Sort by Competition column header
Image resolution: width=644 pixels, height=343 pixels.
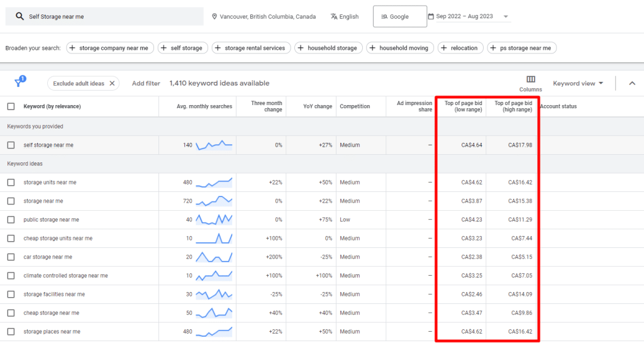point(355,106)
